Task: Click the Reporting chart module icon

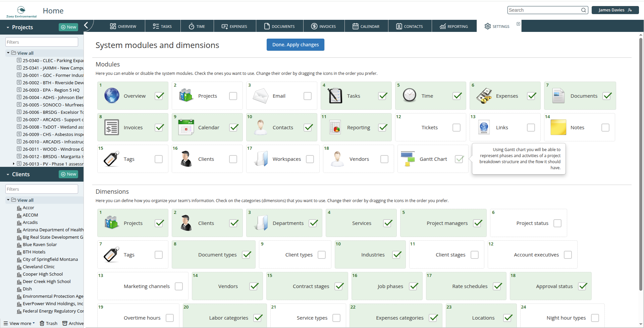Action: coord(335,127)
